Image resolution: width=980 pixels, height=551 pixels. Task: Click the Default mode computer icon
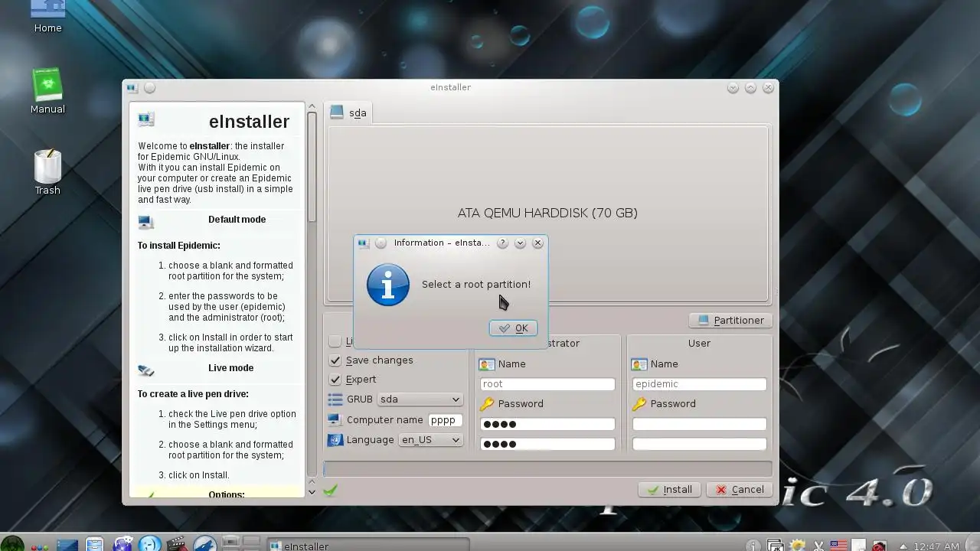point(145,223)
